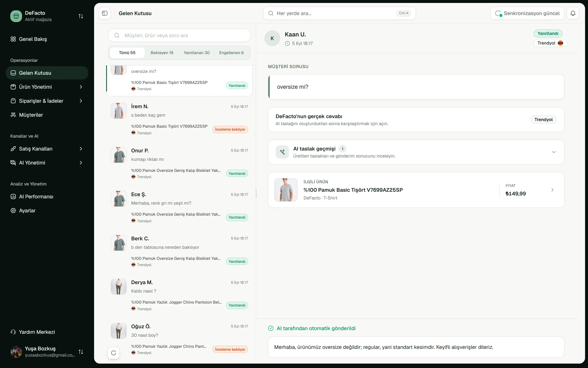The image size is (588, 368).
Task: Click the global search magnifier icon
Action: [271, 13]
